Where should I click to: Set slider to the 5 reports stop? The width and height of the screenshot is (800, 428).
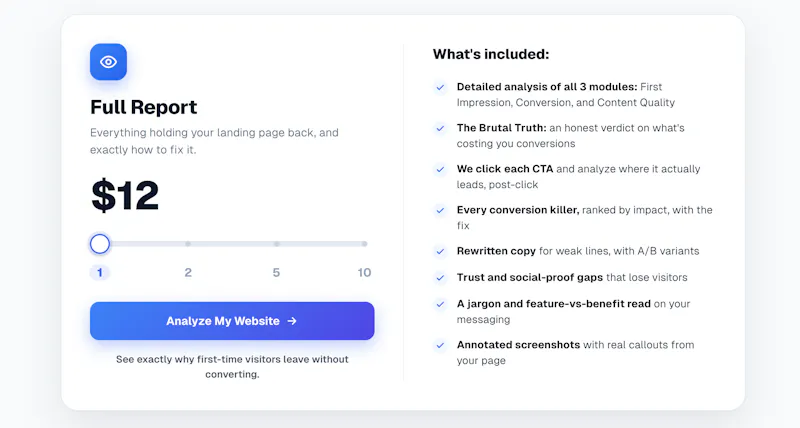tap(276, 244)
